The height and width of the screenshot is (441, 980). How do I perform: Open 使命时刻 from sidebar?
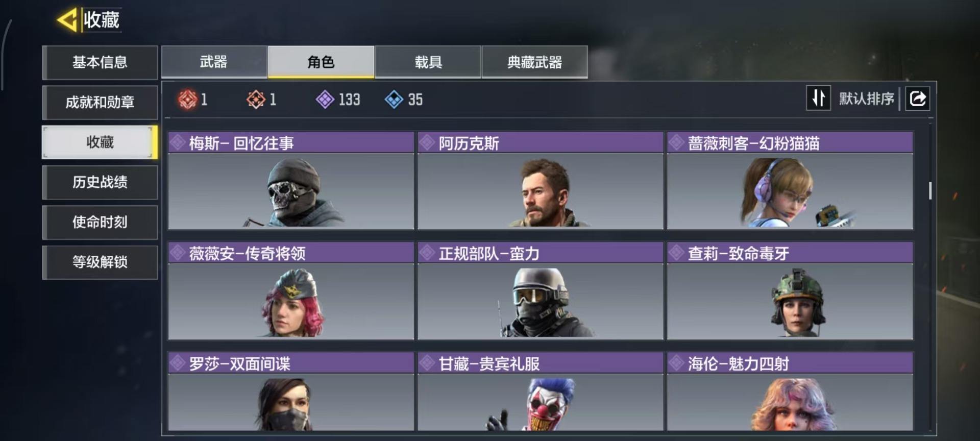click(100, 222)
